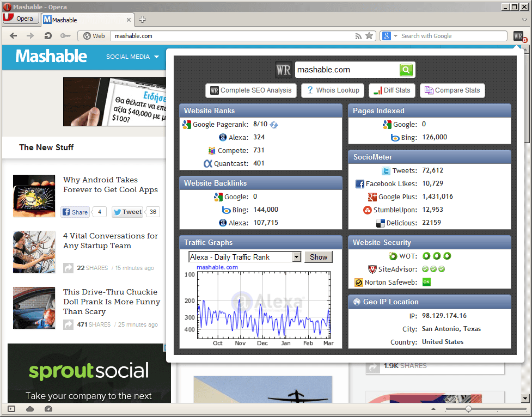Click the Web site-info badge
The image size is (532, 417).
coord(94,36)
